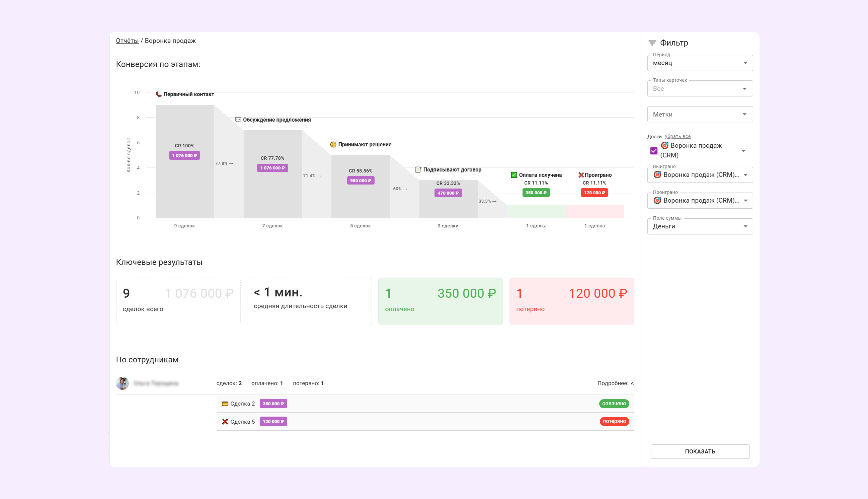Viewport: 868px width, 499px height.
Task: Expand the Метки dropdown
Action: click(700, 115)
